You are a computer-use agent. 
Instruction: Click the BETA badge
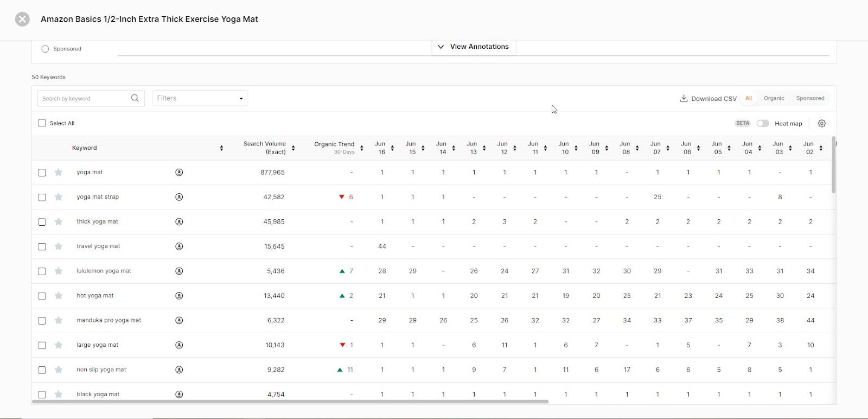click(x=743, y=123)
